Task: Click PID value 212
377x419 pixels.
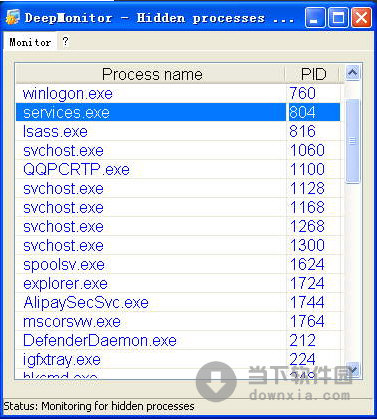Action: point(302,340)
